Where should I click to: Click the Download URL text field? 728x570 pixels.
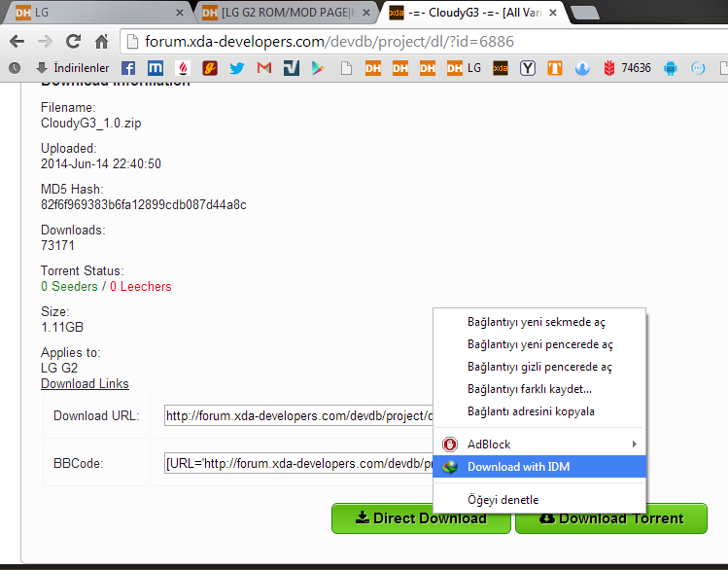coord(298,415)
